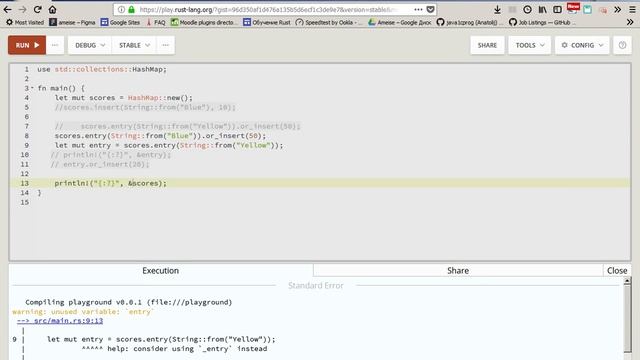Open the Library bookshelf icon
Screen dimensions: 640x360
pos(542,9)
